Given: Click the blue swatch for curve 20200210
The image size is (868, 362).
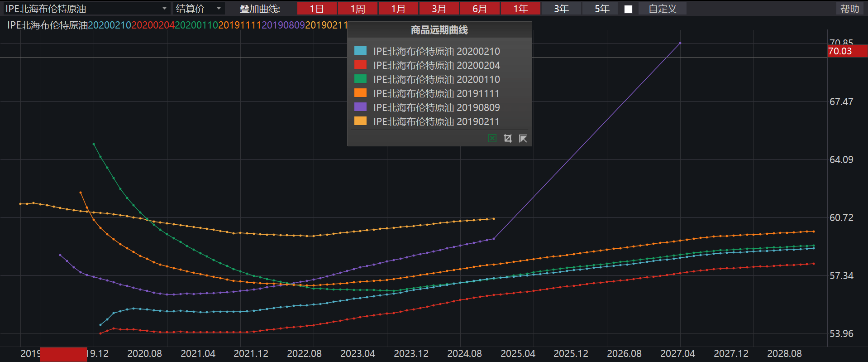Looking at the screenshot, I should pyautogui.click(x=360, y=51).
